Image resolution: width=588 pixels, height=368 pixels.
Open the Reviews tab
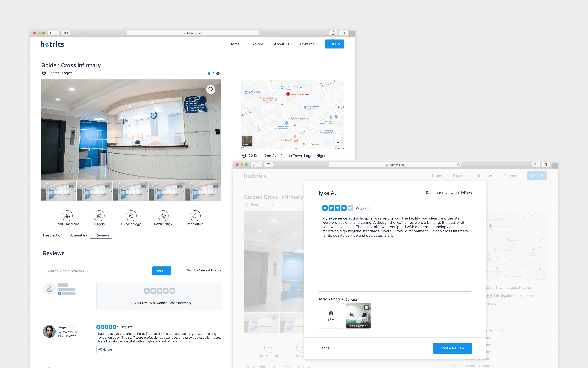pos(102,235)
